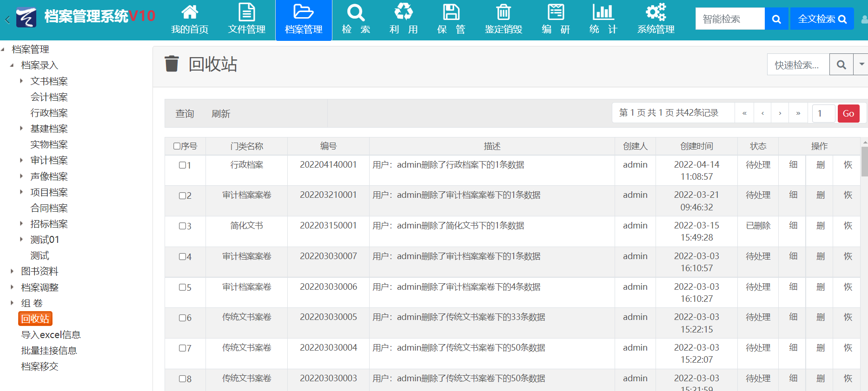Check the checkbox for row 3 简化文书
The width and height of the screenshot is (868, 391).
(182, 226)
